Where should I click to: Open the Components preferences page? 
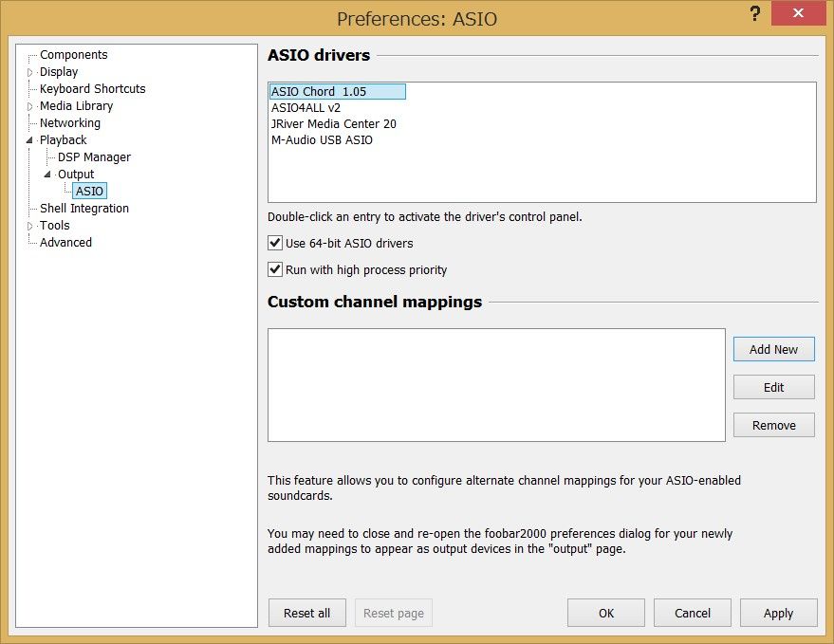click(73, 55)
